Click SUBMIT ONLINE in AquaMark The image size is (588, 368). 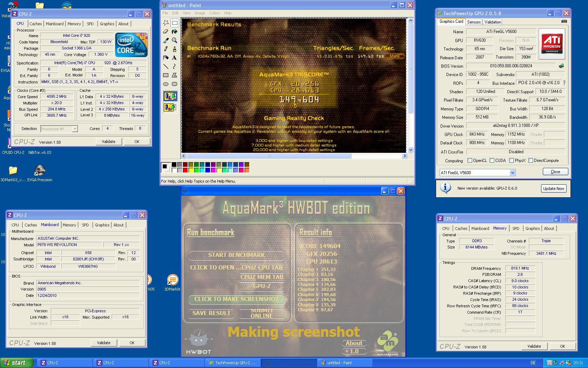(261, 313)
